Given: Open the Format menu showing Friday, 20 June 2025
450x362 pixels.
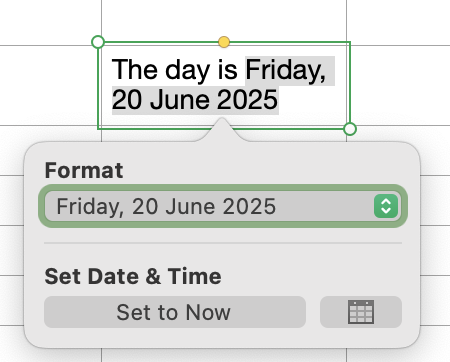Looking at the screenshot, I should click(223, 206).
